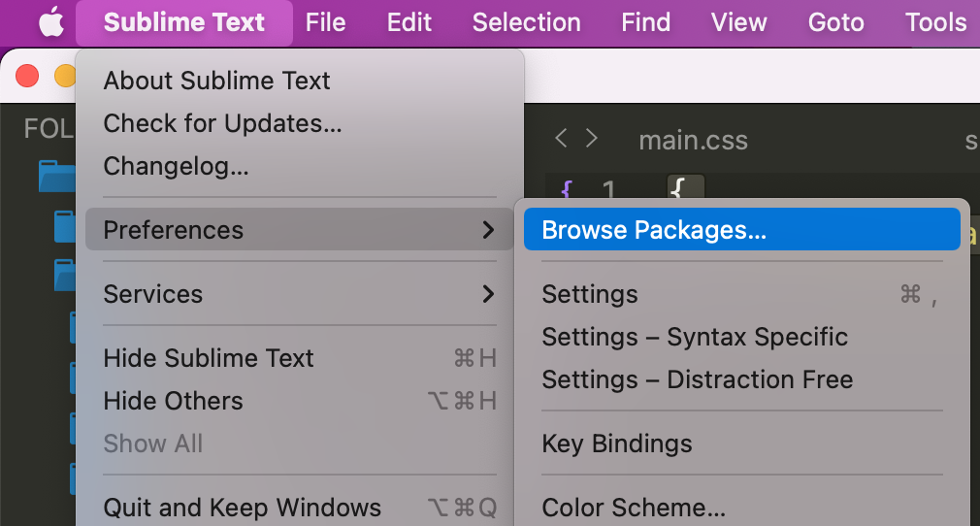Click the top folder icon in sidebar
This screenshot has height=526, width=980.
pos(55,176)
